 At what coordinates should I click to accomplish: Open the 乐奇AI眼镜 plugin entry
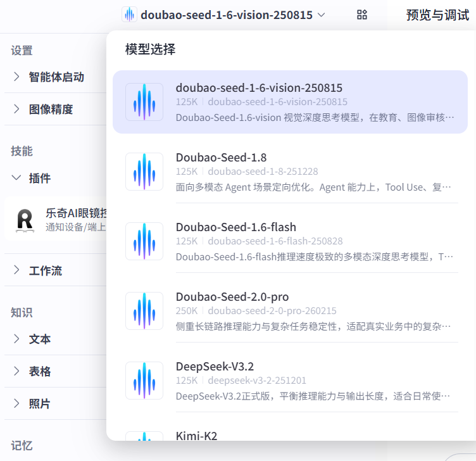coord(55,219)
